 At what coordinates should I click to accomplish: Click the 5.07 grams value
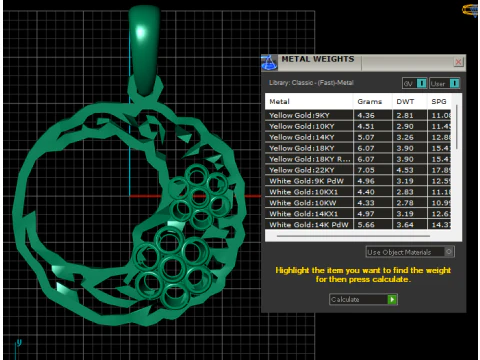pos(366,137)
